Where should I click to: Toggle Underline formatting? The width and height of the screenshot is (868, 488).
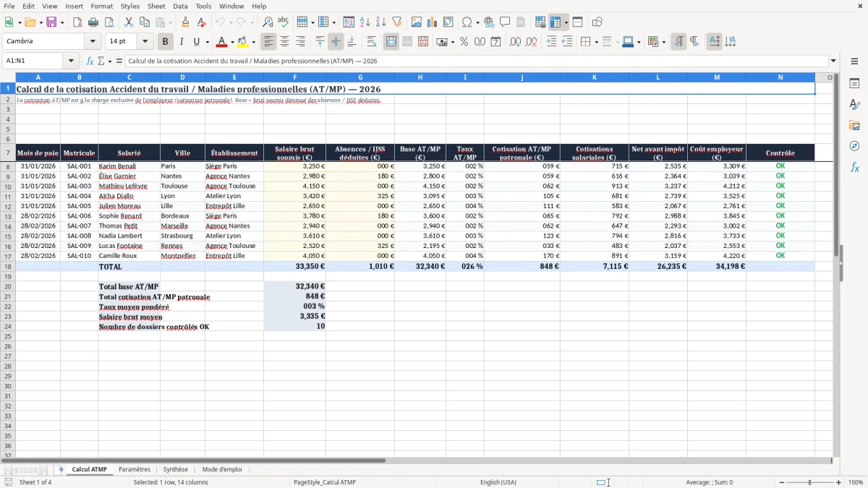[x=196, y=42]
